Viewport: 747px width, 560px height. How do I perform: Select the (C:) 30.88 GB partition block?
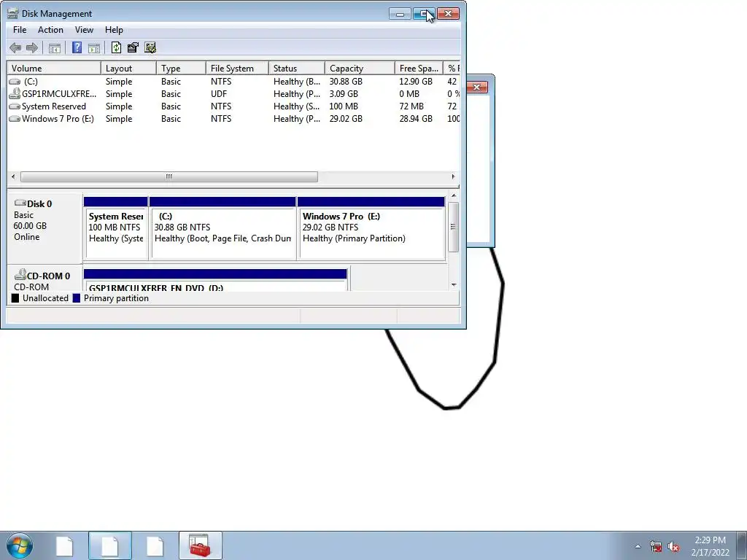point(222,228)
